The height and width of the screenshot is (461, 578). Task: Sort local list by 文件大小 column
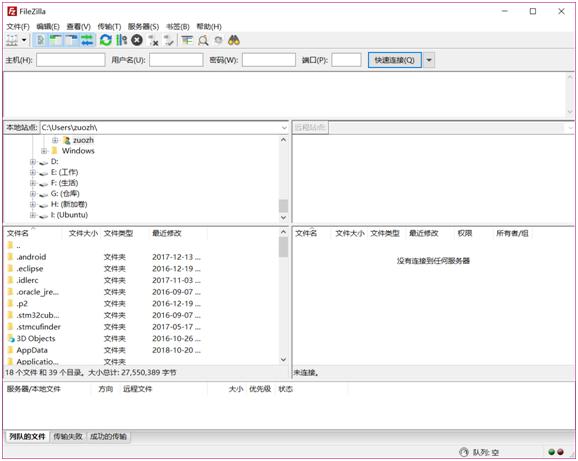tap(83, 233)
